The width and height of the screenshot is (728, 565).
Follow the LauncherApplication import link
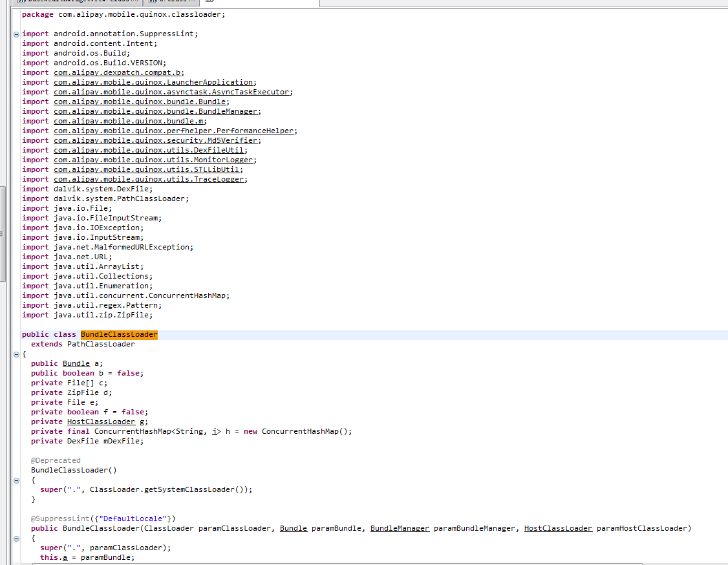153,82
